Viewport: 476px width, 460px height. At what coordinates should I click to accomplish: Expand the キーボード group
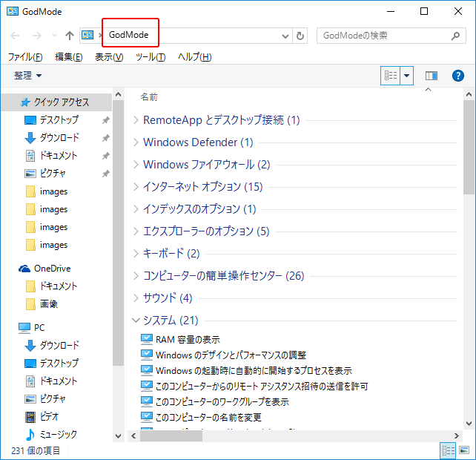tap(136, 254)
